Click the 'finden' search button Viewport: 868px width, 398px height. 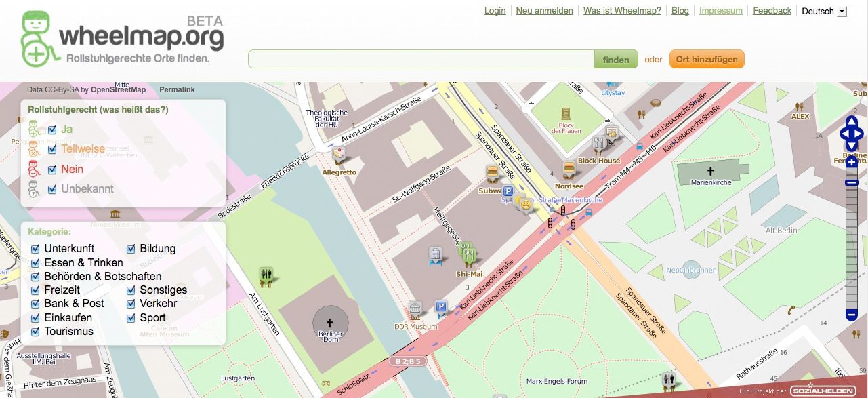(616, 60)
